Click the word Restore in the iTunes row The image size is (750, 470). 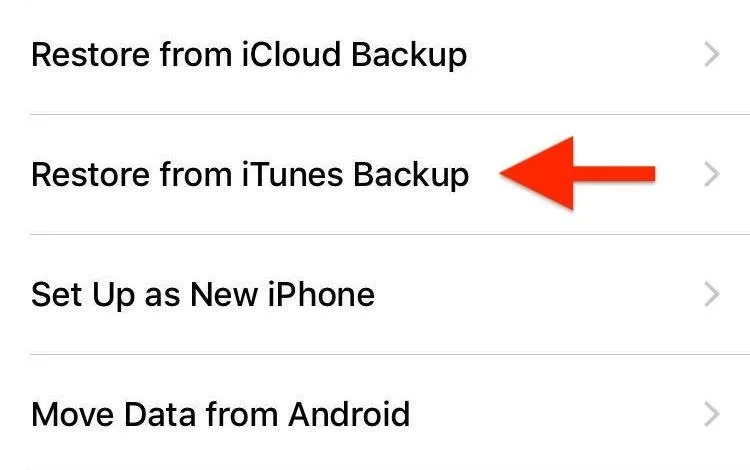(x=90, y=174)
